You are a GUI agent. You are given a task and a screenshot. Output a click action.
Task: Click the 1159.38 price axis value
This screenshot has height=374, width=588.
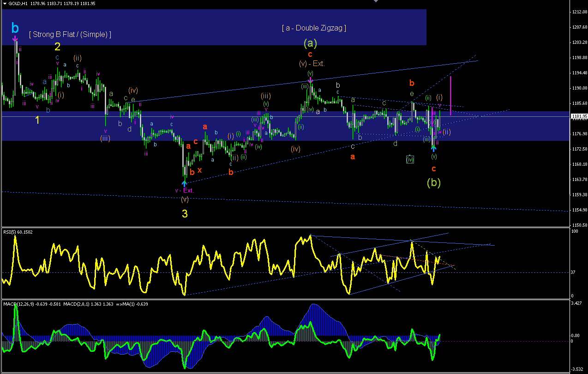pos(579,195)
